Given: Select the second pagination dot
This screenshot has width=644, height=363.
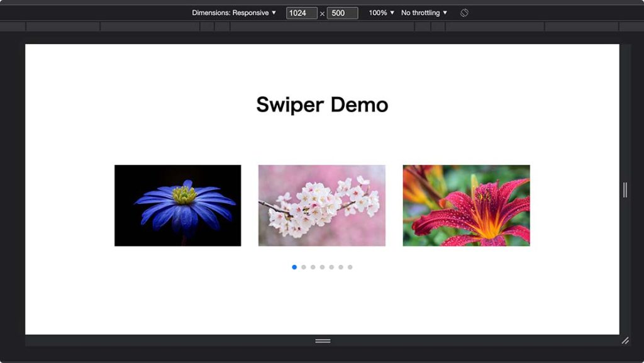Looking at the screenshot, I should [x=304, y=267].
